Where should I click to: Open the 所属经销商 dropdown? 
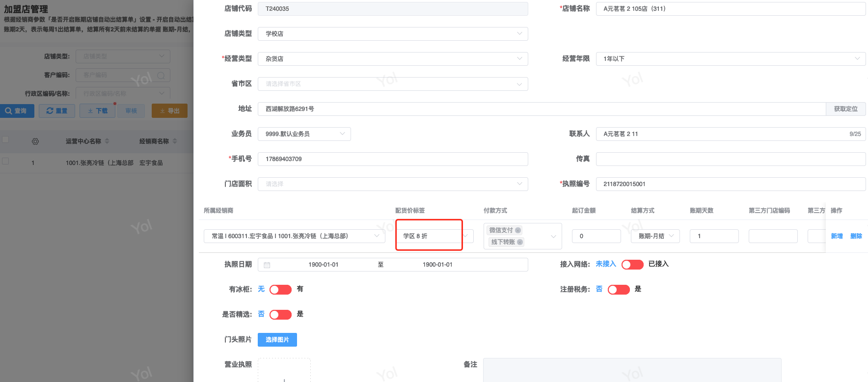[x=295, y=236]
